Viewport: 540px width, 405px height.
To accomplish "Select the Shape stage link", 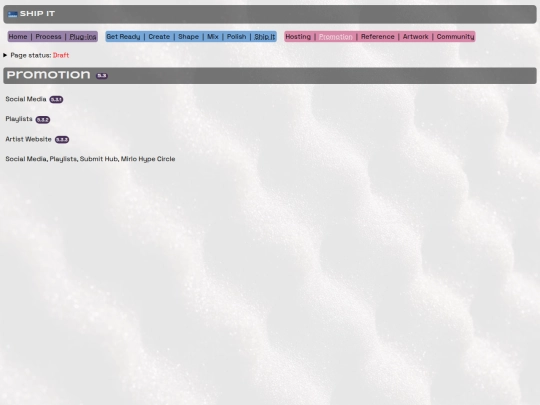I will click(188, 37).
